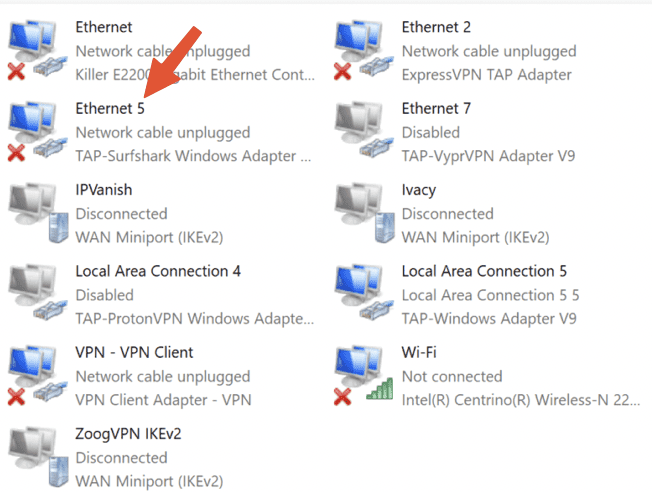Click the "Wi-Fi" connection name

point(419,352)
